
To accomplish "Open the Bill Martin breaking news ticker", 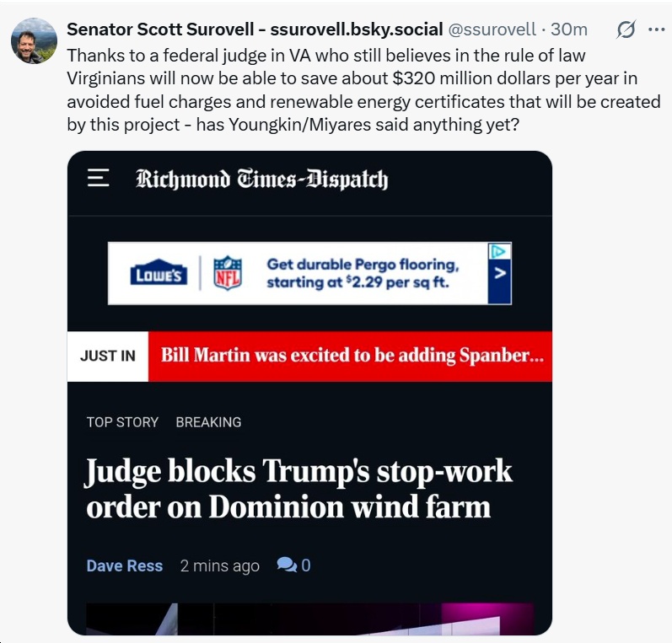I will (x=351, y=356).
